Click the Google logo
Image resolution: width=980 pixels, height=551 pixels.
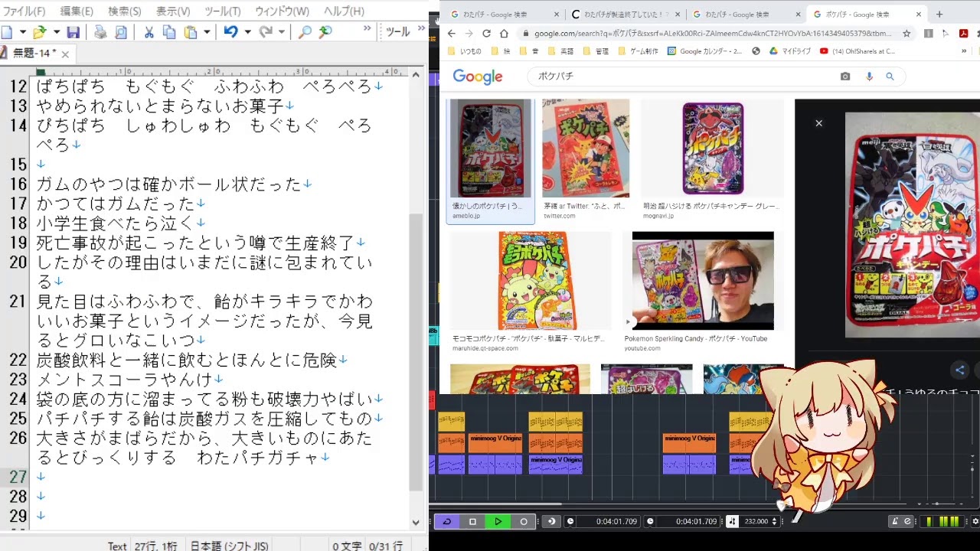click(x=477, y=77)
